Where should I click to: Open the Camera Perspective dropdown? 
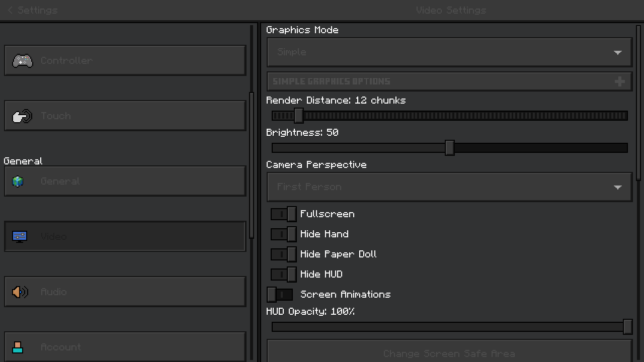tap(449, 187)
